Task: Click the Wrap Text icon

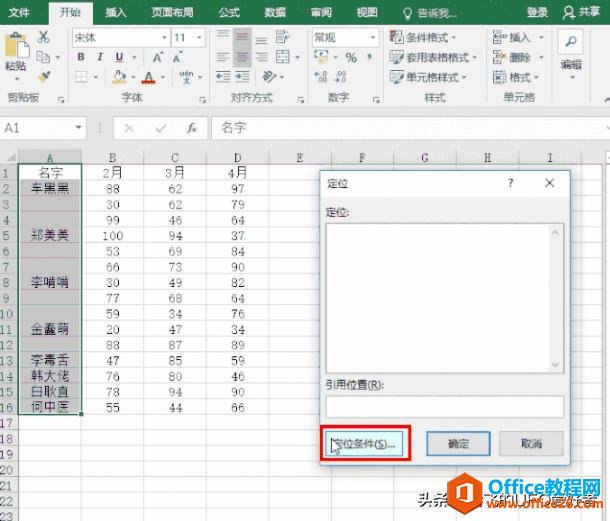Action: click(282, 37)
